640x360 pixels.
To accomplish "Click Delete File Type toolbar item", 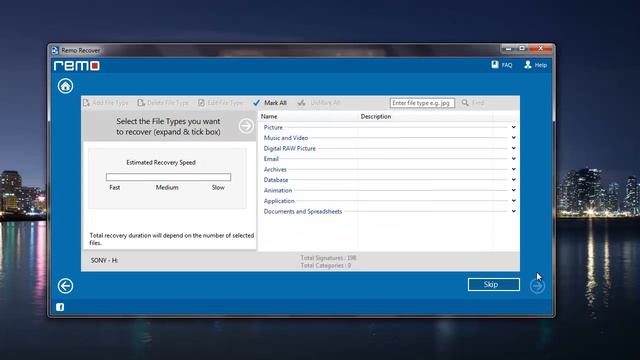I will tap(163, 103).
